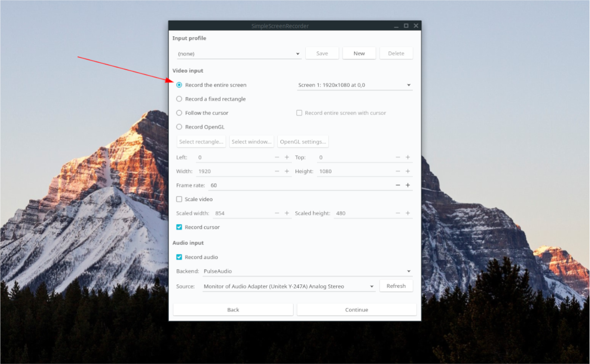Decrease the Top value with minus

point(398,157)
